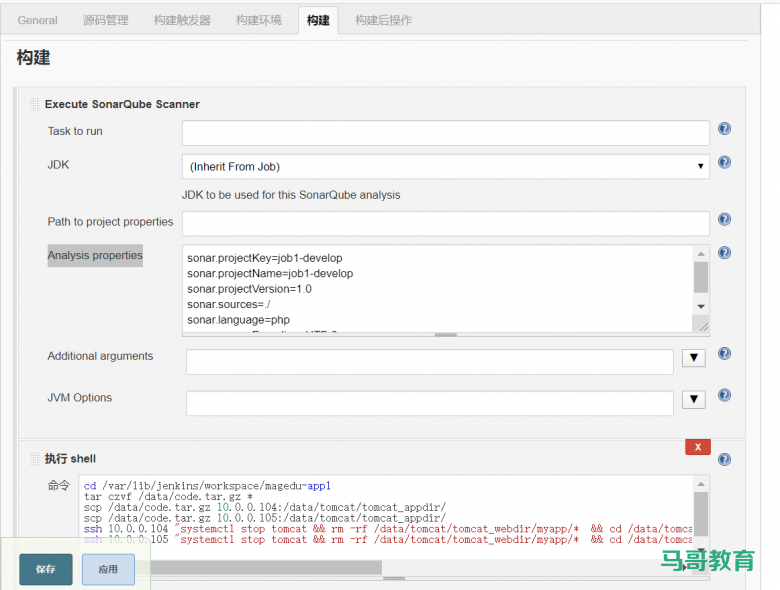Click the cd /var/lib/jenkins/workspace line

(207, 486)
